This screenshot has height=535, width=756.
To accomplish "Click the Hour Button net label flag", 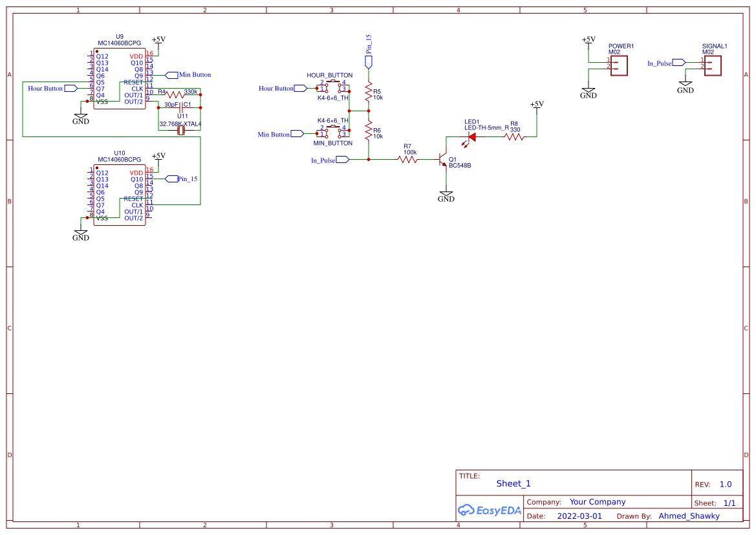I will [x=299, y=88].
